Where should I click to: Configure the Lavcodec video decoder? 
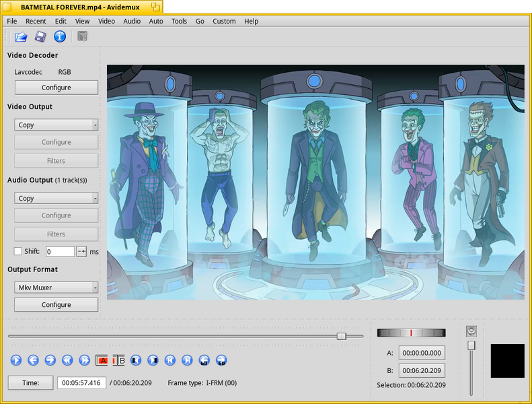pos(56,88)
